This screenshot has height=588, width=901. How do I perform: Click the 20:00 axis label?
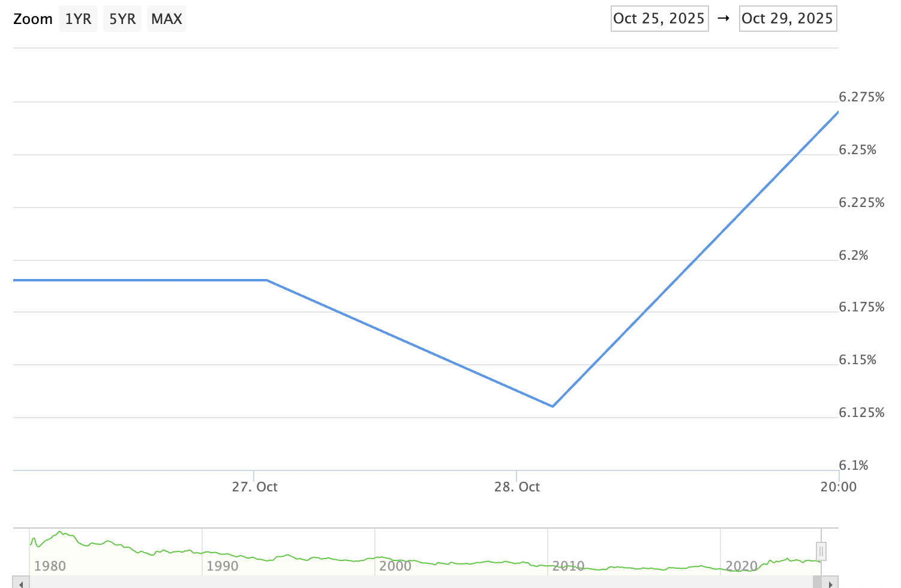pos(839,487)
